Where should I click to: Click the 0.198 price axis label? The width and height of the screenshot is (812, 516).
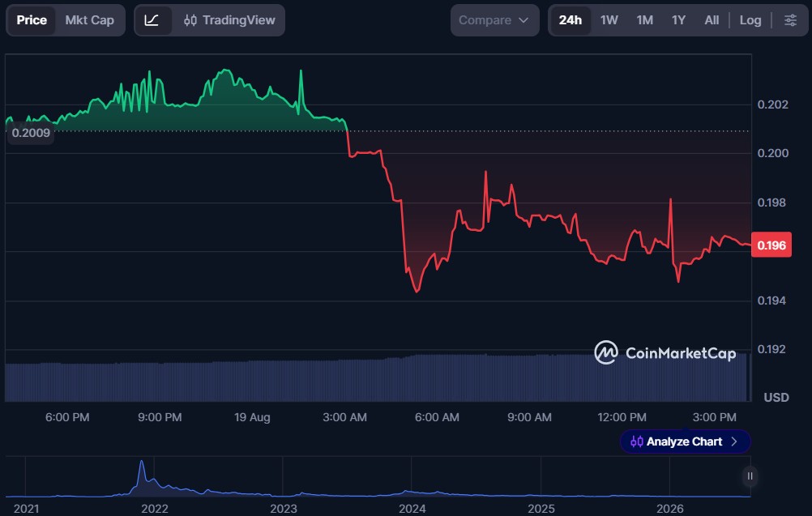pyautogui.click(x=771, y=203)
